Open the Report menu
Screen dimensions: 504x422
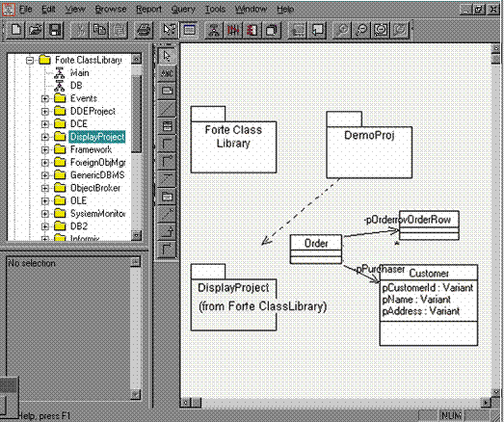tap(148, 9)
